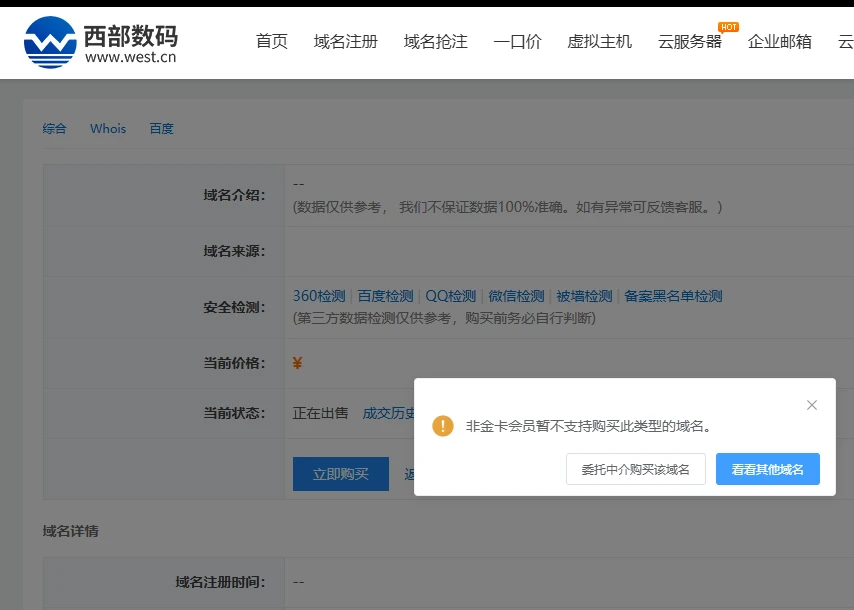Close the dialog with the X icon

click(812, 405)
